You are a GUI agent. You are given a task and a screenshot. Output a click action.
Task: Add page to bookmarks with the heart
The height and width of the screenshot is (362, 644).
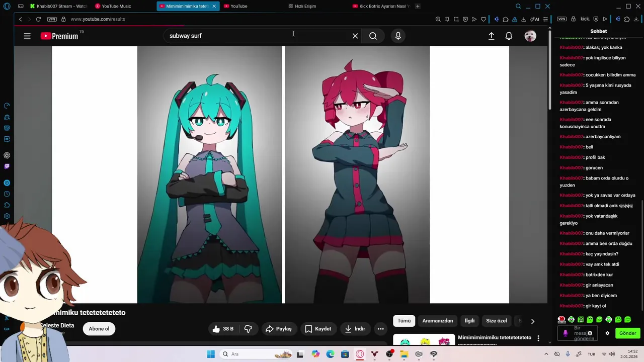click(484, 19)
